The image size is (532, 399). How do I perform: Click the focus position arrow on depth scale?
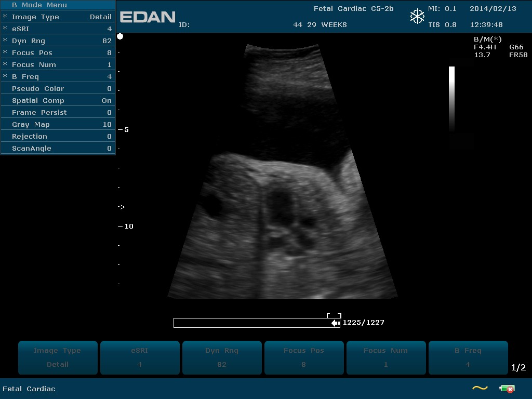point(121,207)
